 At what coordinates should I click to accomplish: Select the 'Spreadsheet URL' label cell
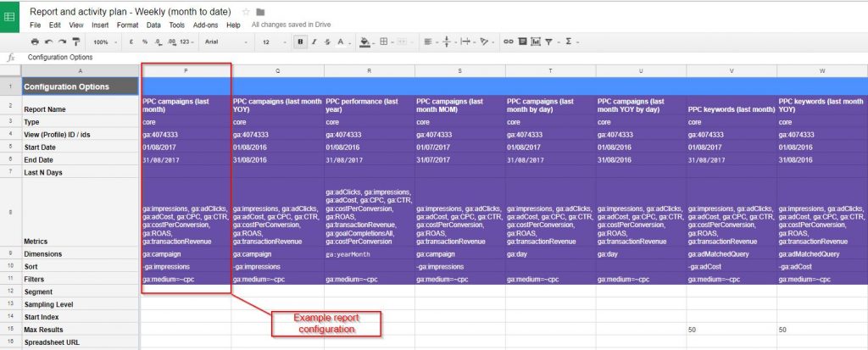[x=81, y=342]
